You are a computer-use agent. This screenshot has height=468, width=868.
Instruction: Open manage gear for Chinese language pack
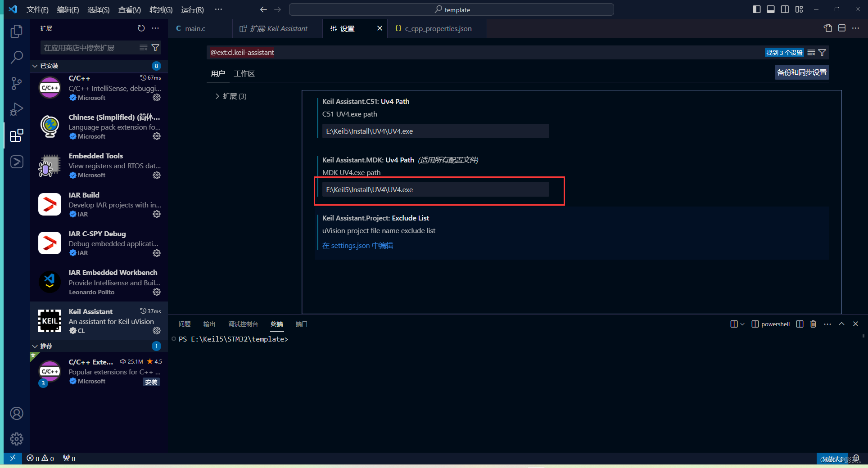tap(157, 136)
